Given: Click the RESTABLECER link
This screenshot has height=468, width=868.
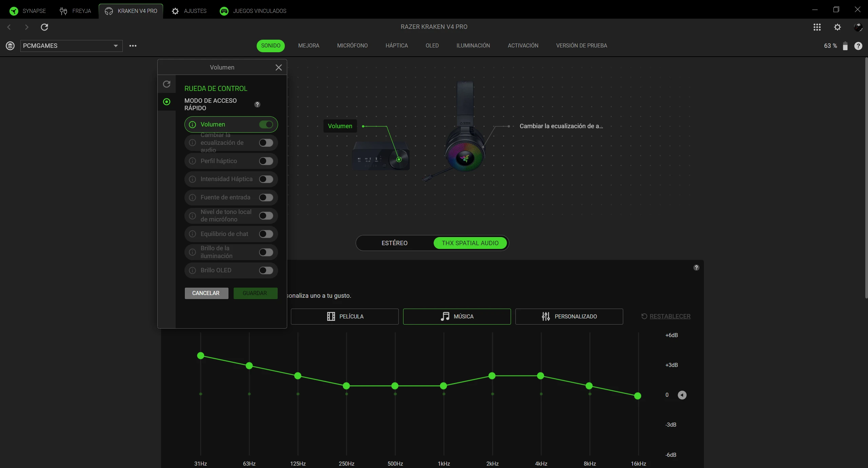Looking at the screenshot, I should point(666,316).
